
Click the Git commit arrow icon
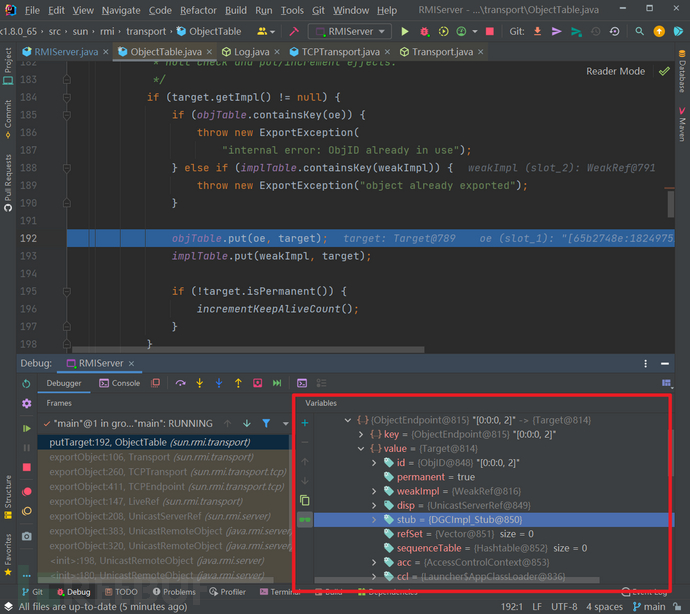pos(557,31)
